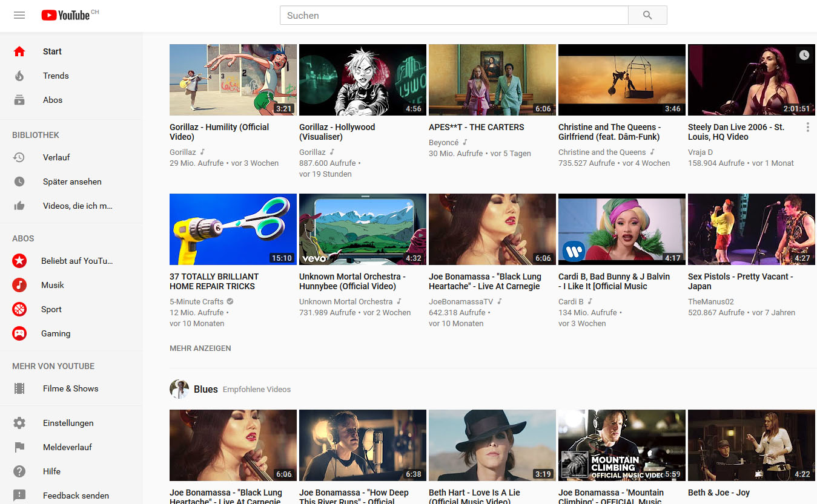Click the Blues section avatar
817x504 pixels.
click(x=179, y=389)
